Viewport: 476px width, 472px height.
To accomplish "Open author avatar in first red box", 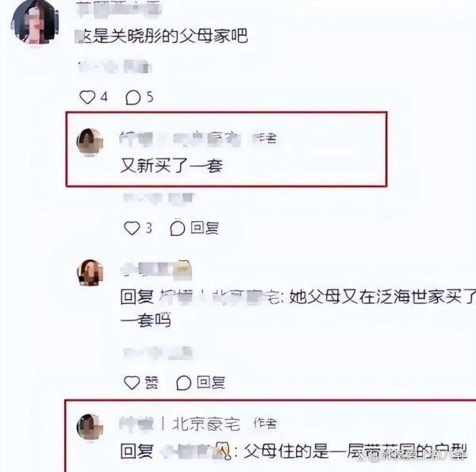I will pyautogui.click(x=90, y=142).
